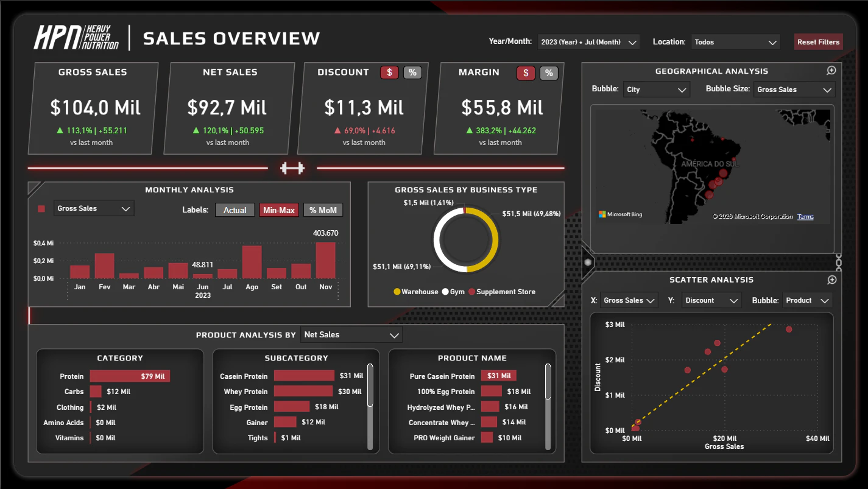Open the Year/Month filter dropdown
Image resolution: width=868 pixels, height=489 pixels.
click(588, 42)
